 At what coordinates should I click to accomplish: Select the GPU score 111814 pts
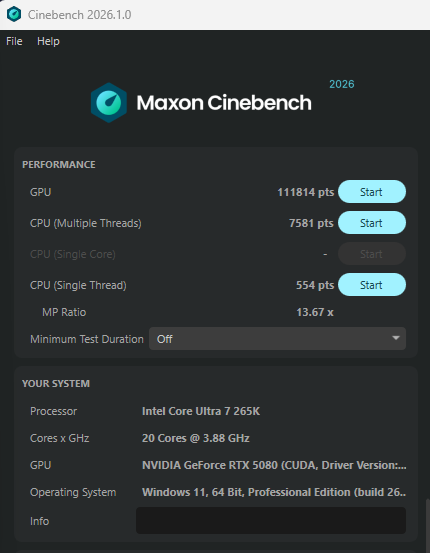click(x=305, y=192)
